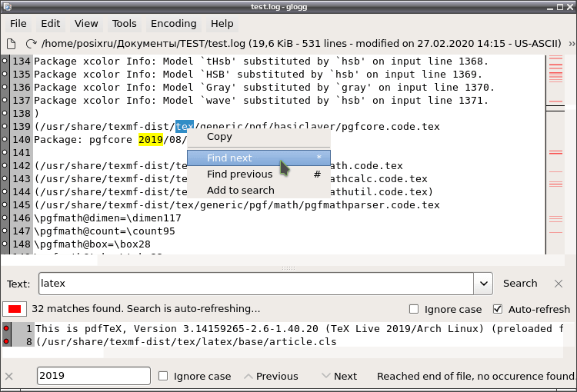The height and width of the screenshot is (392, 577).
Task: Open the Help menu
Action: click(x=222, y=24)
